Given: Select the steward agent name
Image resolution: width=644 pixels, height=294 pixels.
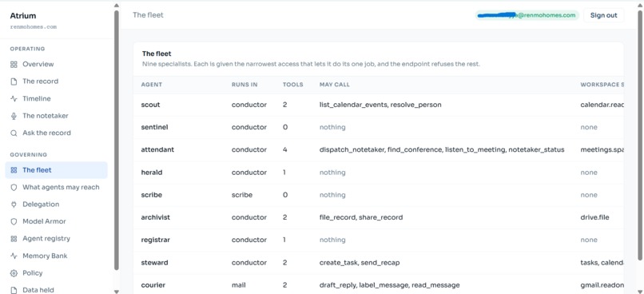Looking at the screenshot, I should click(154, 262).
